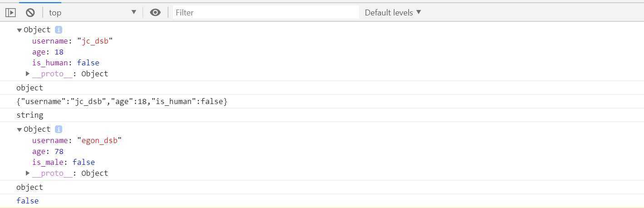The height and width of the screenshot is (208, 644).
Task: Open the Default levels dropdown
Action: (x=393, y=12)
